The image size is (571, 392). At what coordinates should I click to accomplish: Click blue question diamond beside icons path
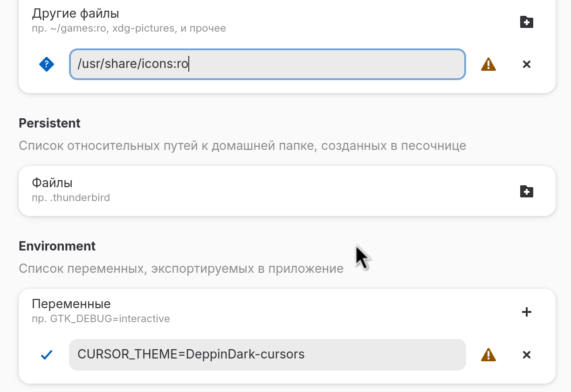click(x=47, y=64)
